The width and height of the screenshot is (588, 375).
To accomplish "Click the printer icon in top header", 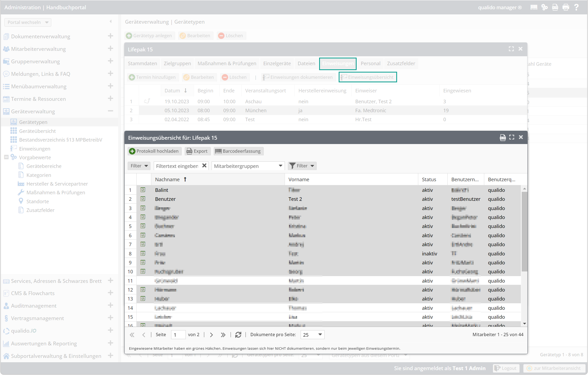I will [566, 7].
